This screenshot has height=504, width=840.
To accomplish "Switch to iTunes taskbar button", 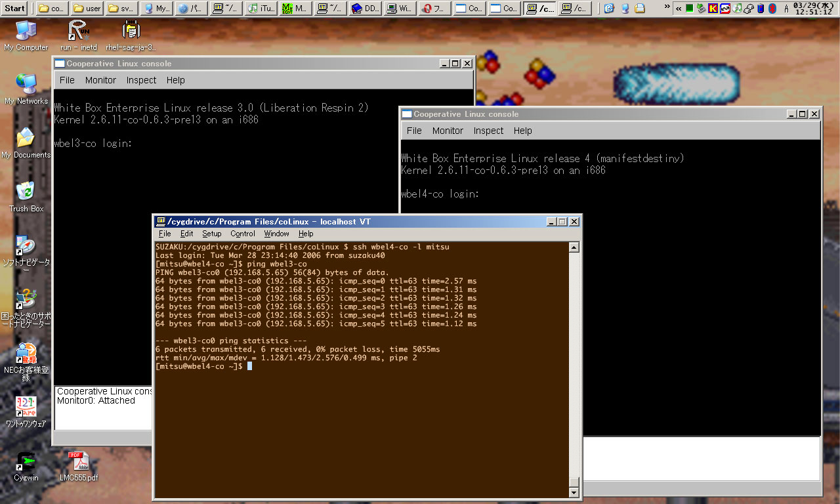I will 261,9.
